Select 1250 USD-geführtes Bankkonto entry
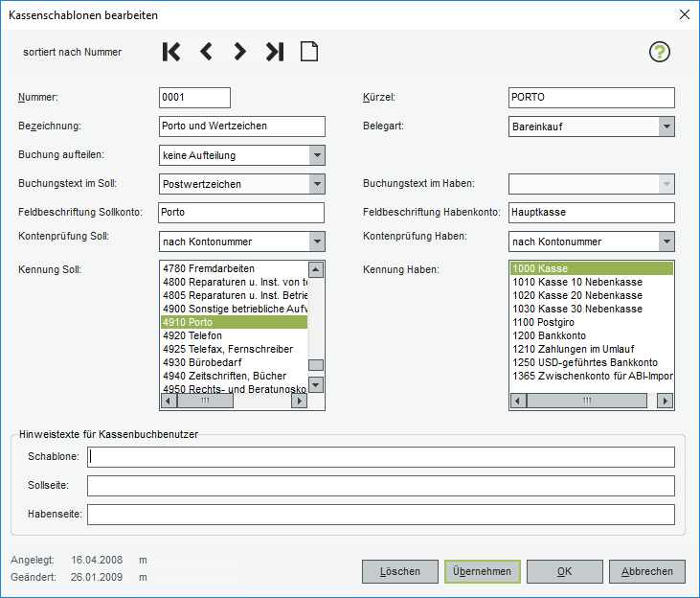The image size is (700, 598). coord(592,362)
